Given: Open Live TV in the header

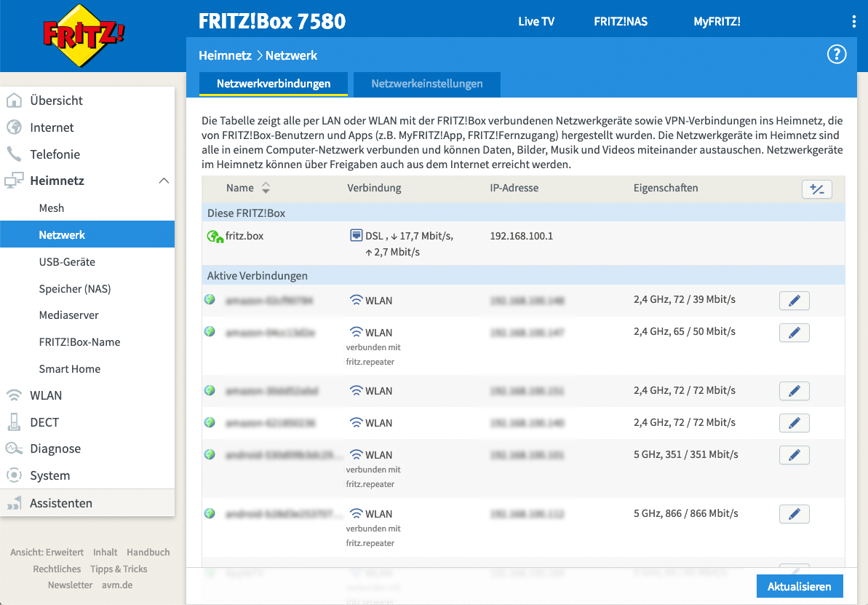Looking at the screenshot, I should click(535, 22).
